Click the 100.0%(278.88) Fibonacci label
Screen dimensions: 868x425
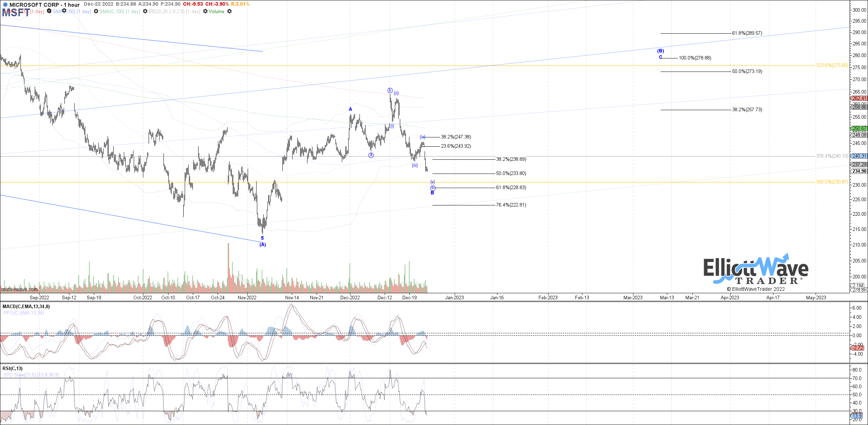pyautogui.click(x=695, y=58)
